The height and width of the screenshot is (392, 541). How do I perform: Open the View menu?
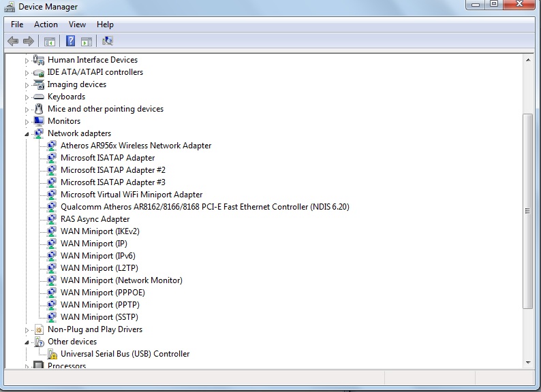tap(77, 24)
